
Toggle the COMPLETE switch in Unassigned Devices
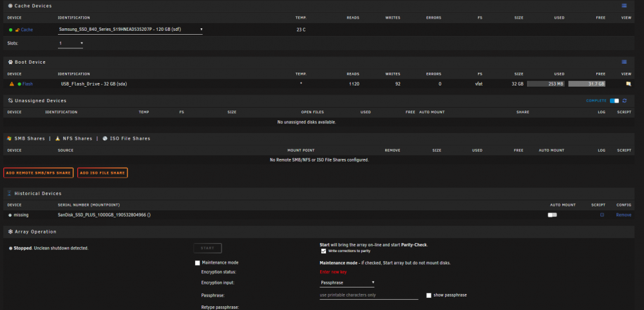click(614, 100)
